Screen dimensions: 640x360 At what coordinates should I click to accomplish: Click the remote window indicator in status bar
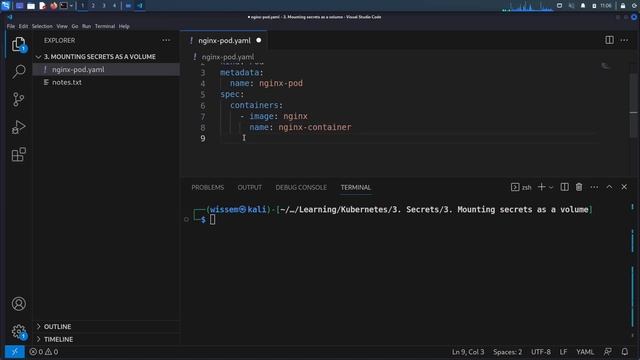[x=14, y=352]
